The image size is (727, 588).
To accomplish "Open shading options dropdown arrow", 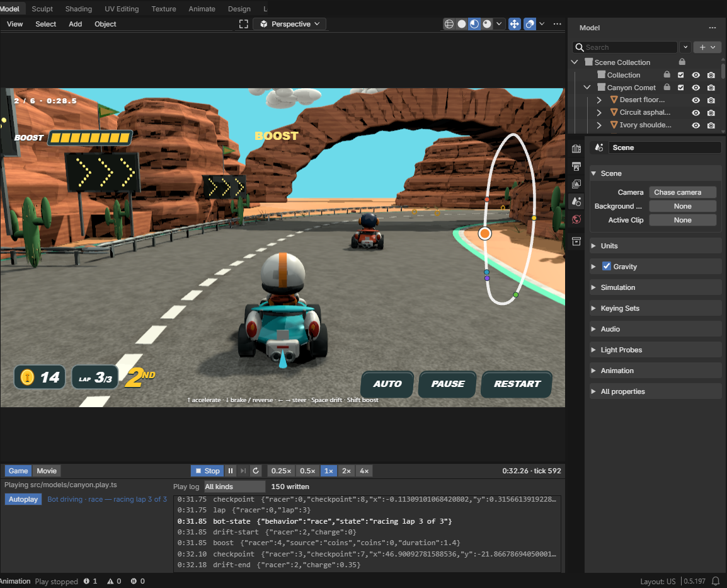I will tap(499, 24).
